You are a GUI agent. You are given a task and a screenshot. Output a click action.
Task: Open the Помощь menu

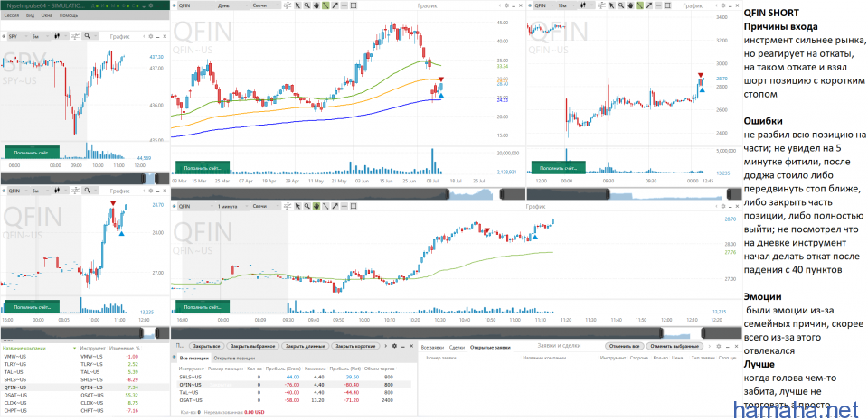click(68, 16)
